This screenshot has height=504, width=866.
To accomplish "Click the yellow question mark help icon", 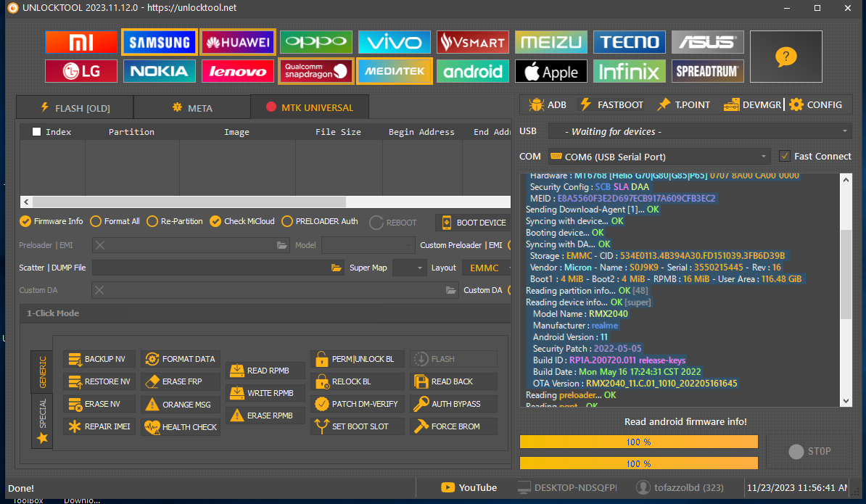I will click(785, 57).
